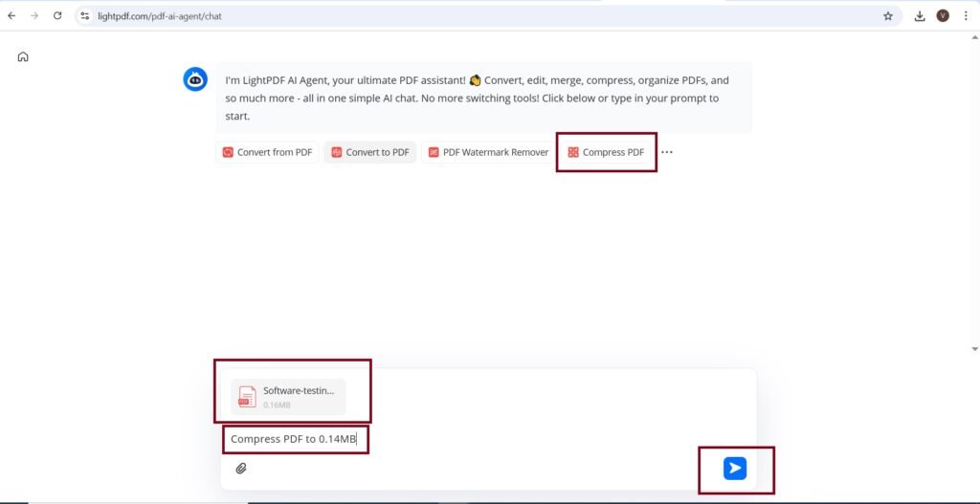This screenshot has width=980, height=504.
Task: Click the home icon in left sidebar
Action: [23, 56]
